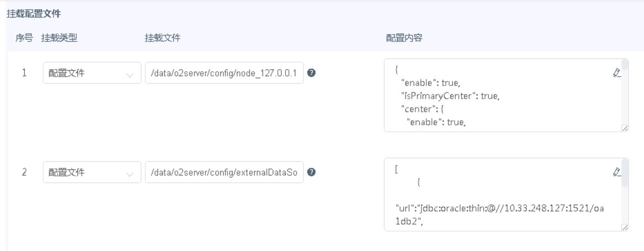Click help icon beside externalDataSo path

click(312, 172)
